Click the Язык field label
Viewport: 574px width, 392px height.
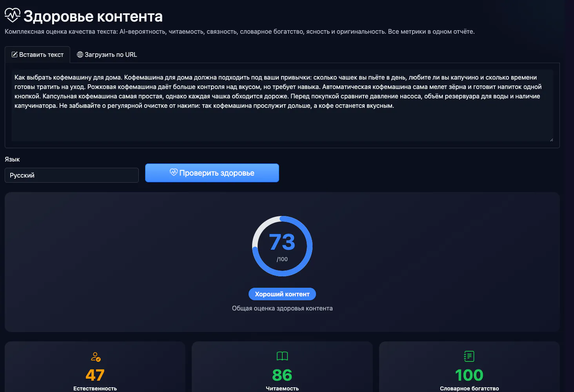[12, 160]
